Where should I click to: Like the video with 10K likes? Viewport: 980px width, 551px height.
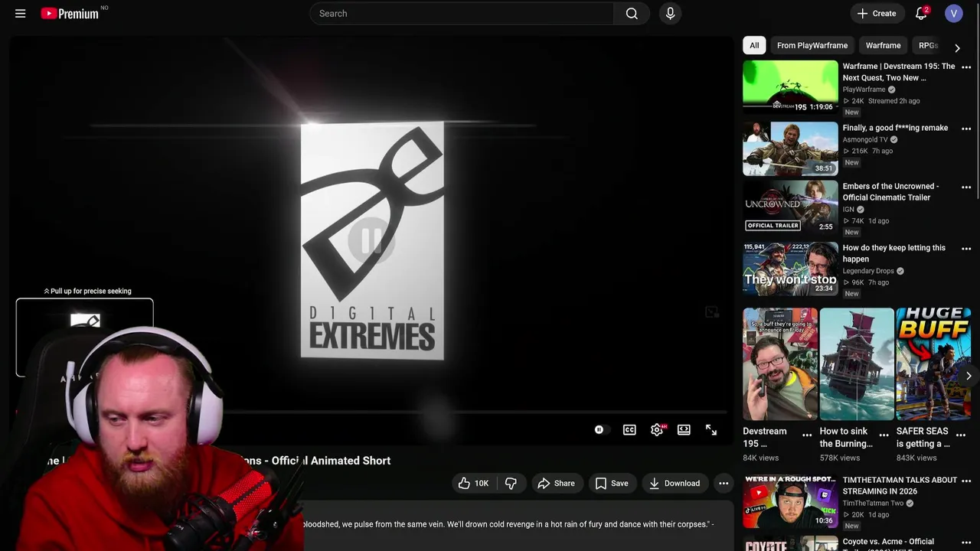473,483
